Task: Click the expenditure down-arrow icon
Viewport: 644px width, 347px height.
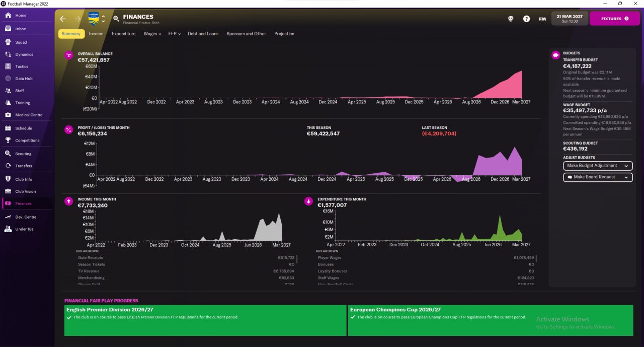Action: point(308,201)
